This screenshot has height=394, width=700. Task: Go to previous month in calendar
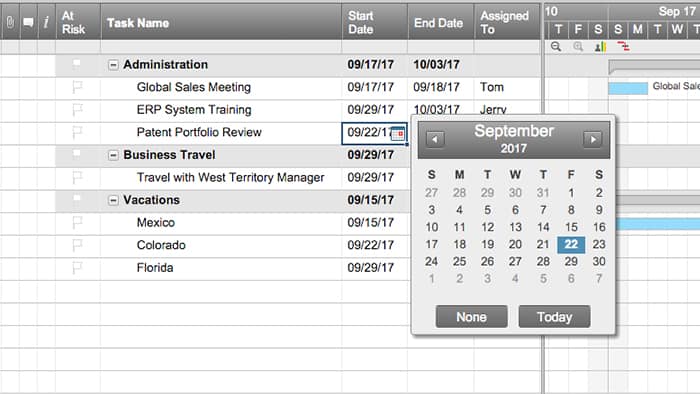coord(435,139)
